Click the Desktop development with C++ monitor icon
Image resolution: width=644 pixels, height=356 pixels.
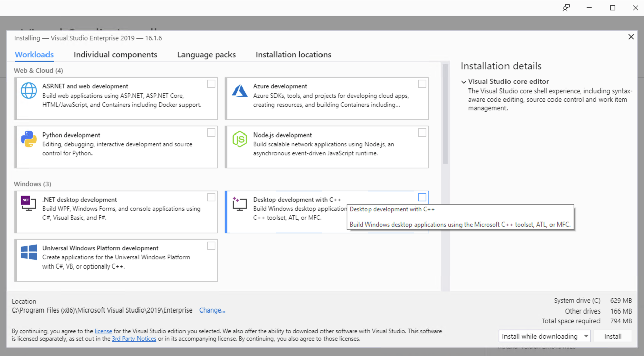pyautogui.click(x=239, y=203)
